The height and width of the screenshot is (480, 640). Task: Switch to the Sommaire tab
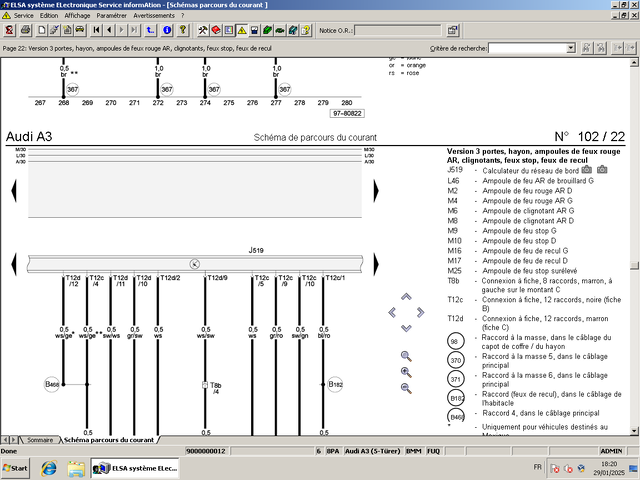click(39, 440)
